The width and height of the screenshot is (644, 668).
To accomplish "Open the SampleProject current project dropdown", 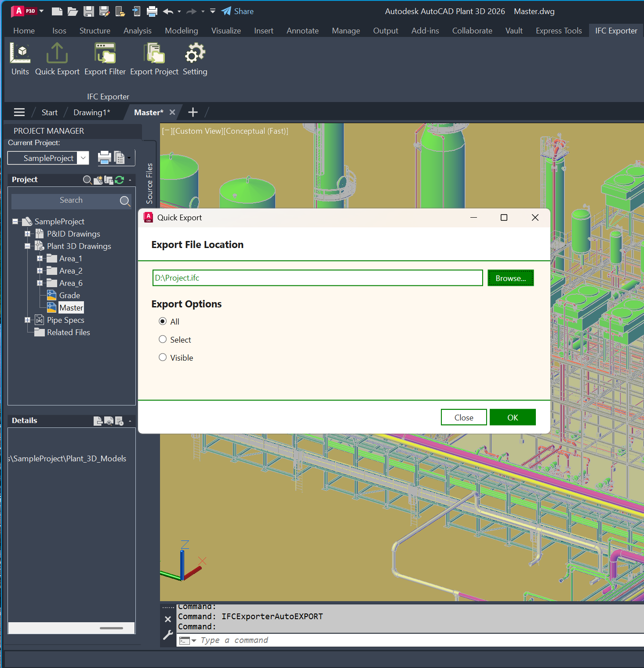I will point(83,158).
